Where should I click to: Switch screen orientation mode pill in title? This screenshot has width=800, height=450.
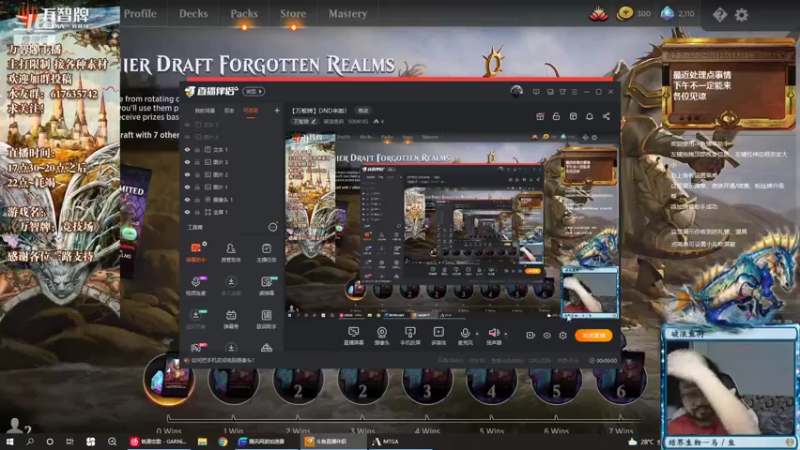[x=254, y=91]
